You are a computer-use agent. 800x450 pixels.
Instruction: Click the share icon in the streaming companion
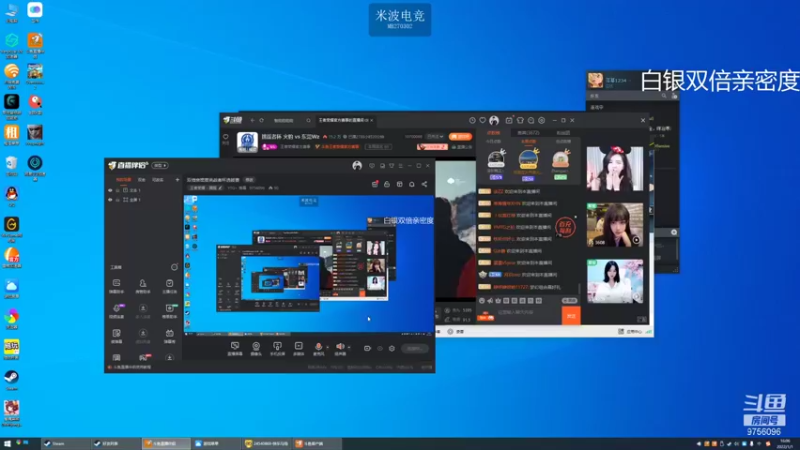coord(424,184)
